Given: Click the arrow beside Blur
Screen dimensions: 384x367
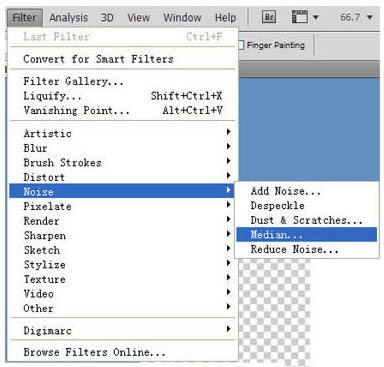Looking at the screenshot, I should (x=229, y=146).
